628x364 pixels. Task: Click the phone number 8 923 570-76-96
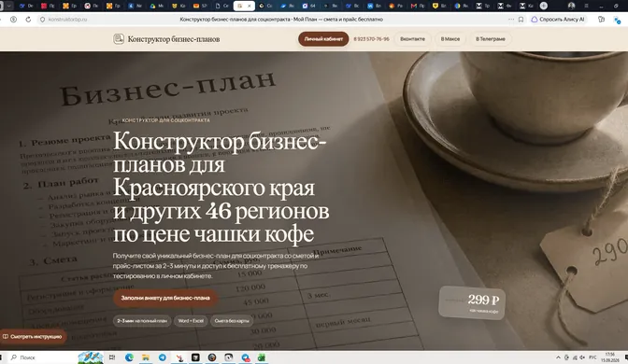click(371, 39)
